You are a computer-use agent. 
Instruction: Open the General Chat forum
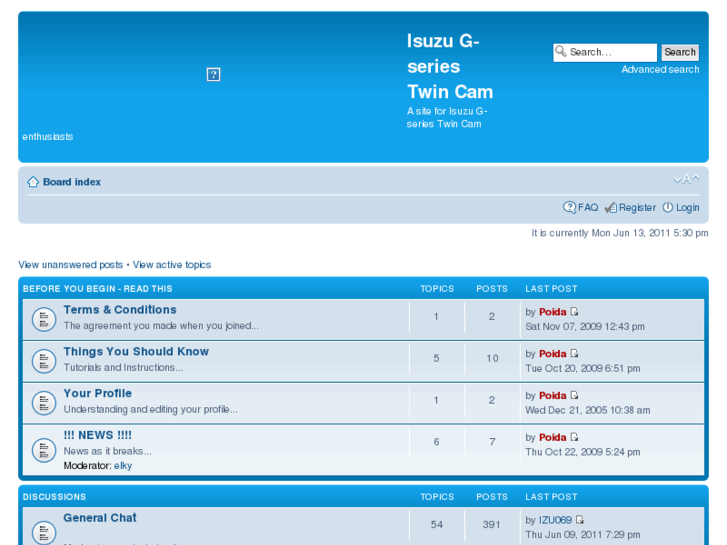click(x=100, y=518)
